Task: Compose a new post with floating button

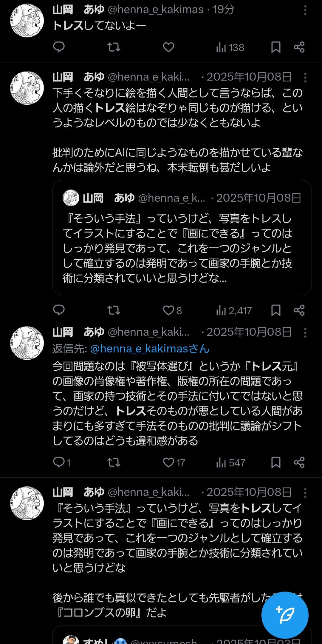Action: 285,615
